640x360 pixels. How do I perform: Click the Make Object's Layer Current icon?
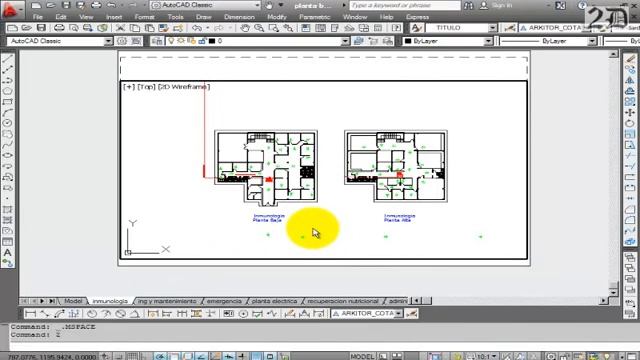coord(359,41)
